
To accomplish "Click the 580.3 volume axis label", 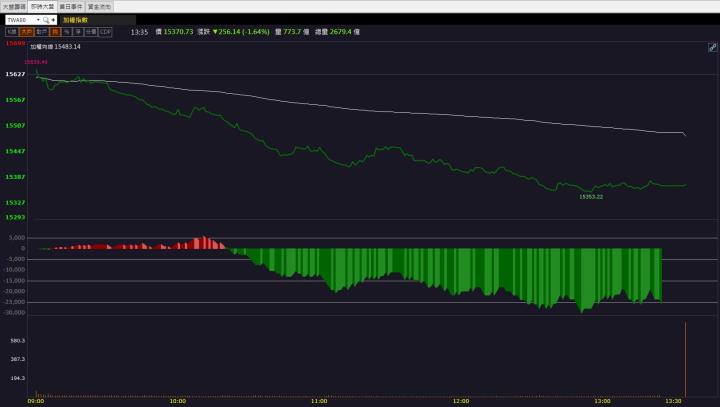I will coord(18,341).
